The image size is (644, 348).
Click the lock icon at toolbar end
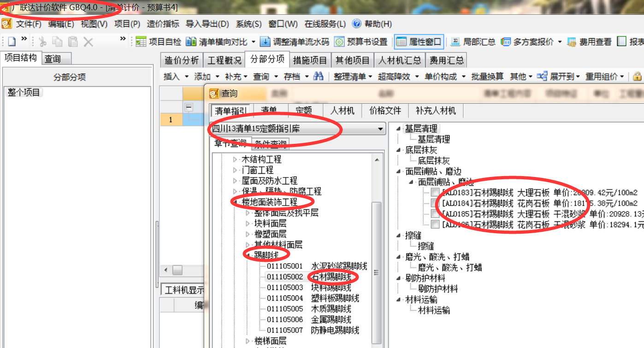click(x=638, y=77)
